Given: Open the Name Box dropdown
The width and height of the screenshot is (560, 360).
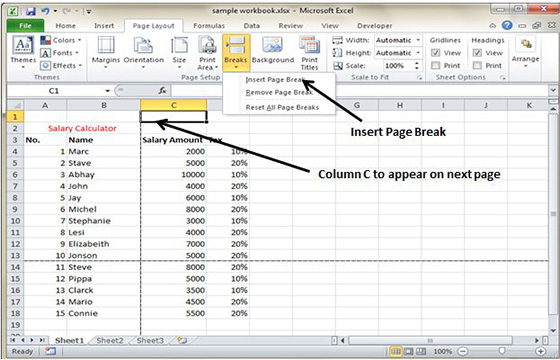Looking at the screenshot, I should pos(108,91).
